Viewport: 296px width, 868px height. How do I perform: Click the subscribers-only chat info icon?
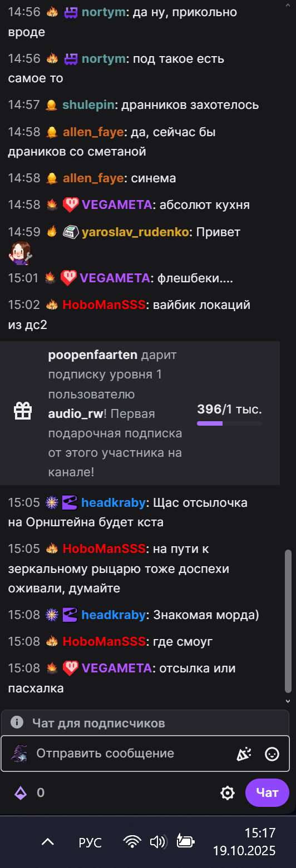click(x=17, y=722)
